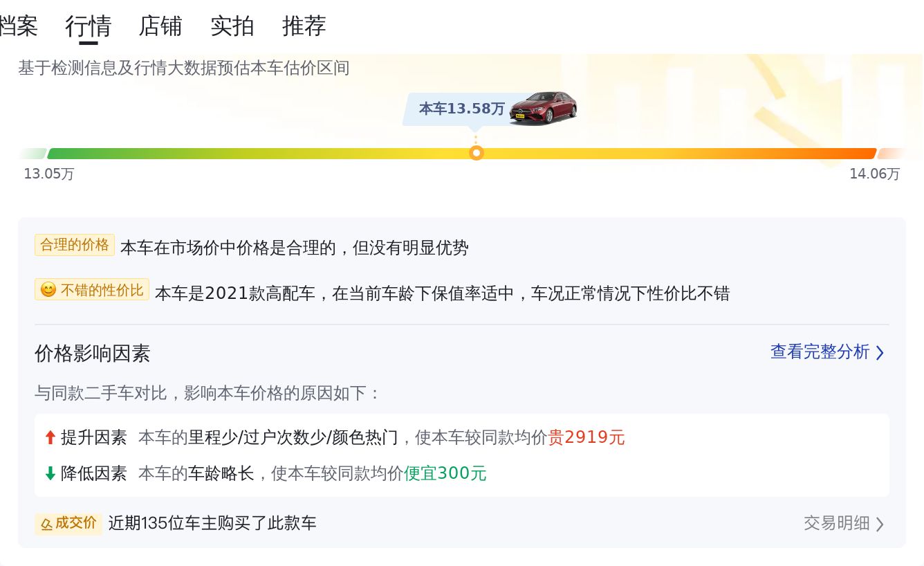This screenshot has width=924, height=566.
Task: Switch to the 档案 tab
Action: [x=18, y=26]
